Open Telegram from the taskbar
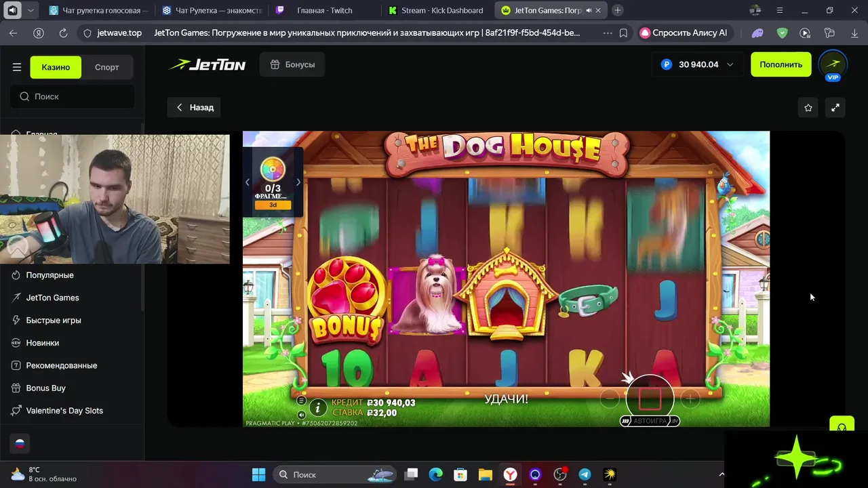The height and width of the screenshot is (488, 868). coord(585,474)
